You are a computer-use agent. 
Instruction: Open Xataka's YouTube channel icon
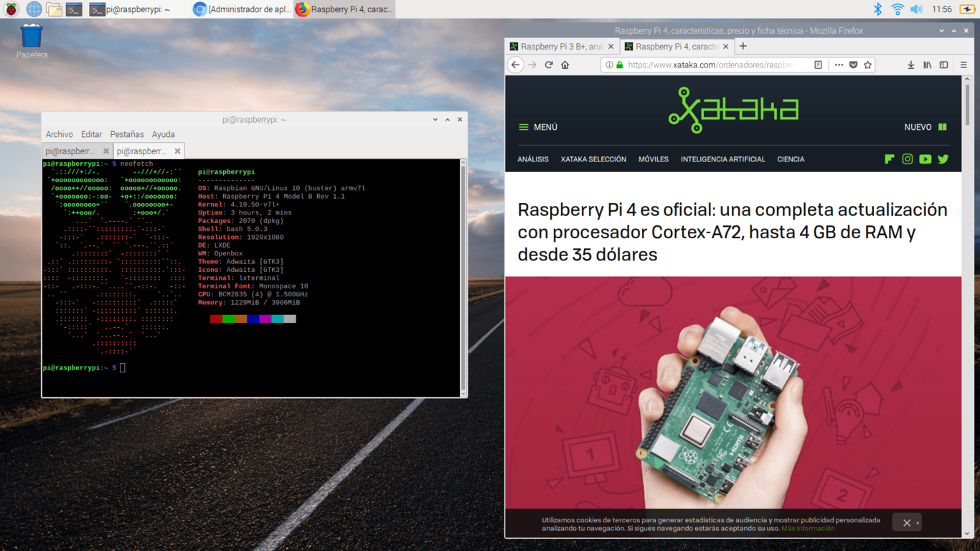pos(925,159)
